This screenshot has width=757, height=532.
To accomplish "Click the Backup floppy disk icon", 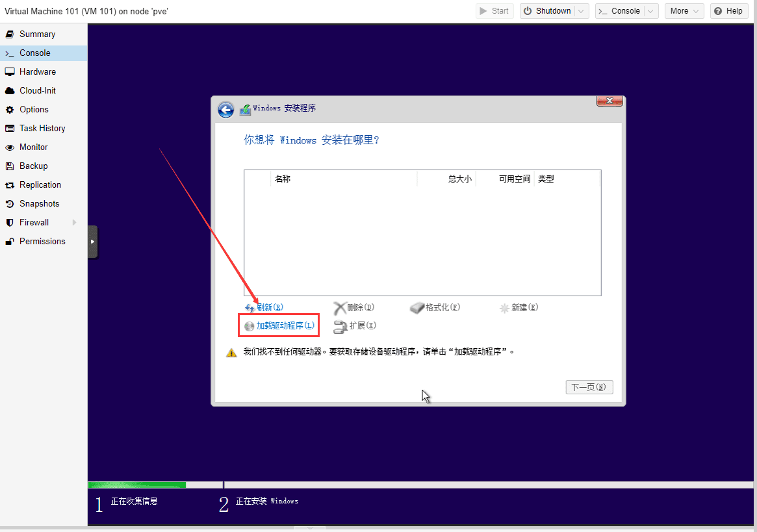I will pos(10,166).
